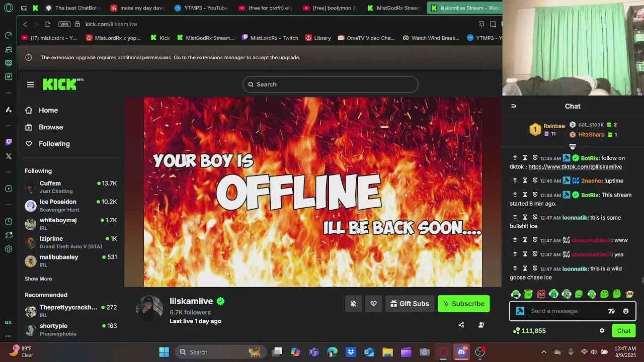The width and height of the screenshot is (644, 362).
Task: Open whiteboymaj channel
Action: tap(70, 224)
